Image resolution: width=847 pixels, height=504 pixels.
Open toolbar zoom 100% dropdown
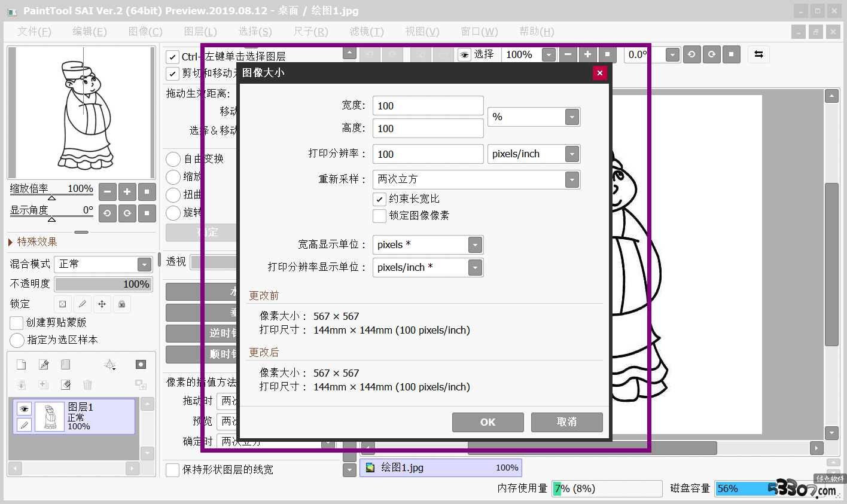(x=549, y=55)
